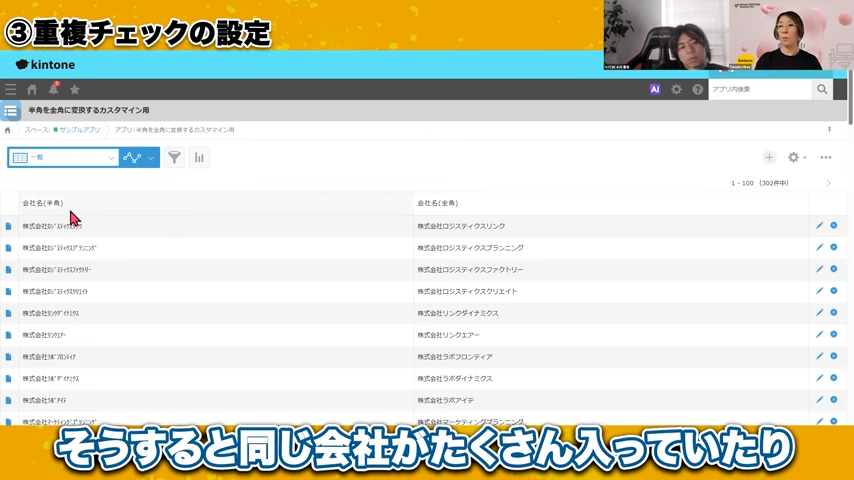Click cell text 株式会社リンクエアー

(448, 335)
